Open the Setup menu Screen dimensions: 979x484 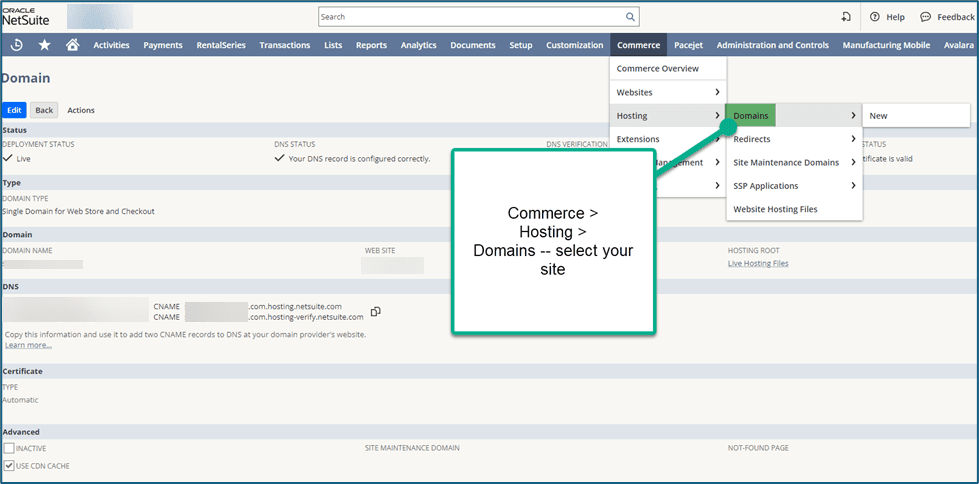point(521,45)
